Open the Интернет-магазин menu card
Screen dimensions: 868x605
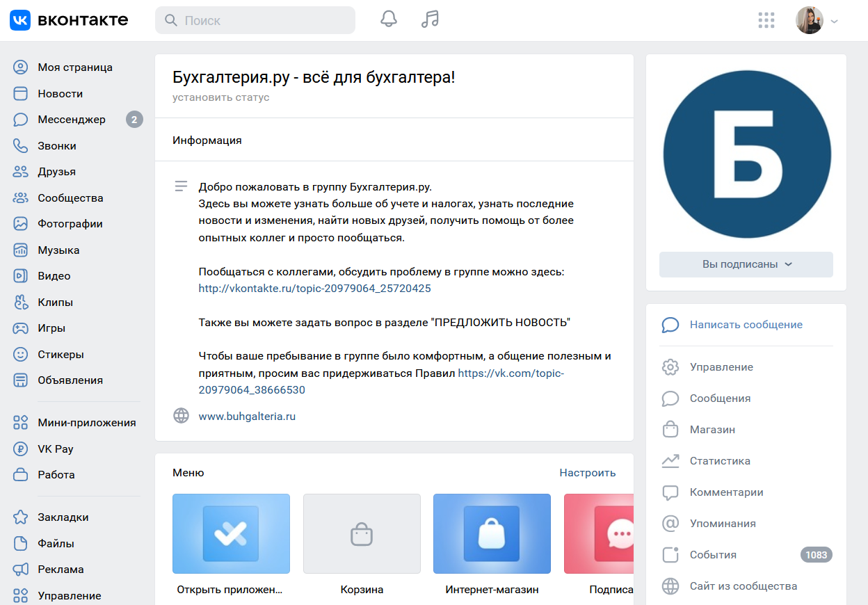pyautogui.click(x=492, y=544)
